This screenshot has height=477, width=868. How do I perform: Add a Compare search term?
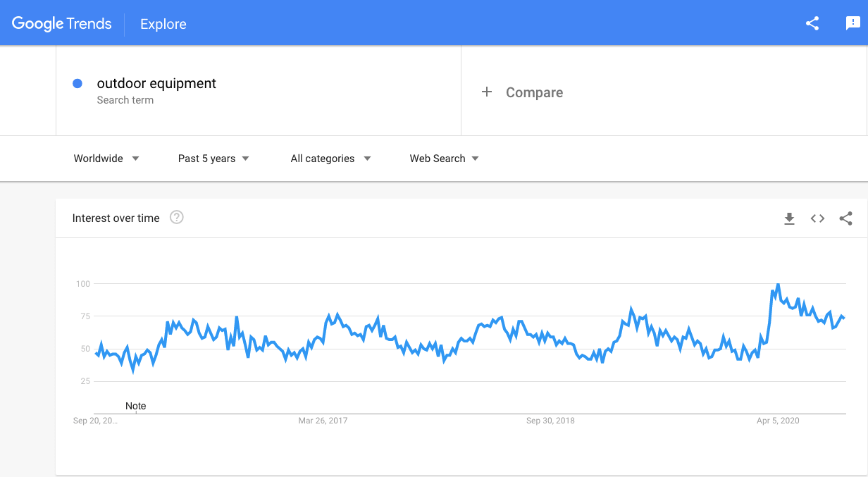(664, 92)
